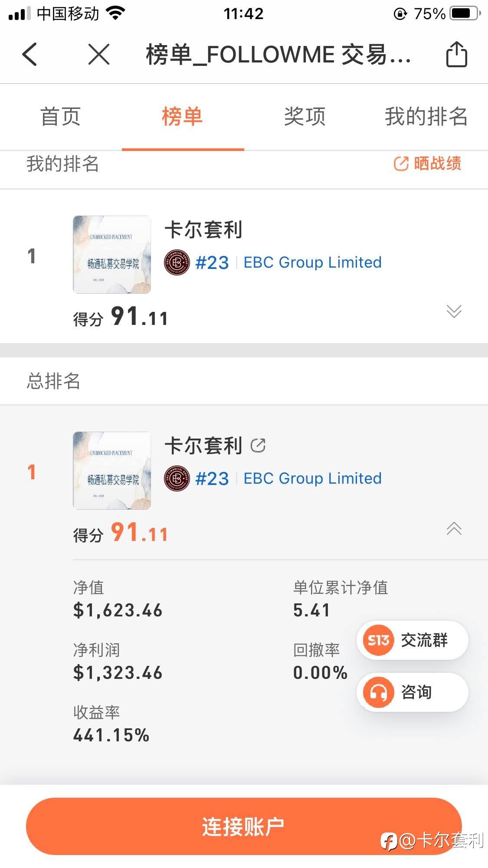Tap the S13 交流群 floating button
488x868 pixels.
pyautogui.click(x=412, y=640)
